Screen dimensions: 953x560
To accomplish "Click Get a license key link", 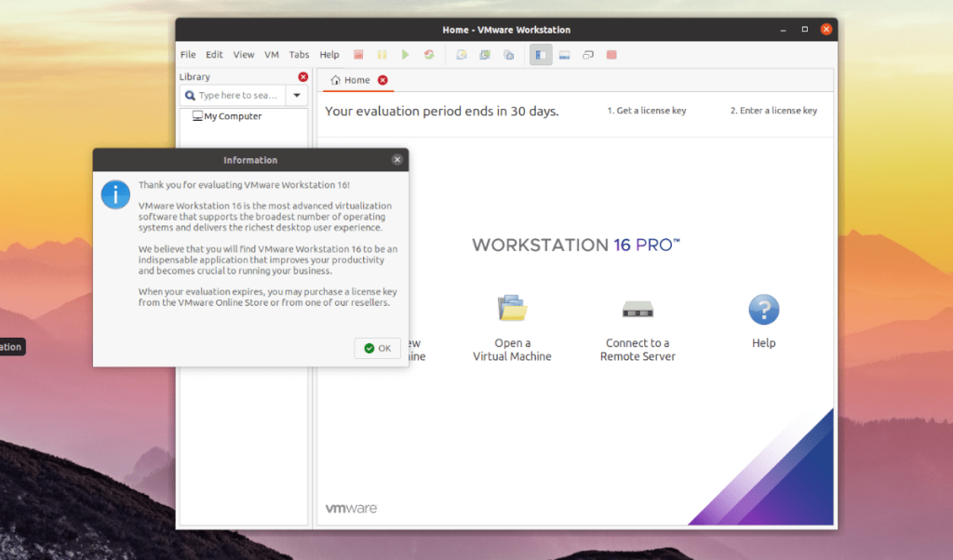I will 649,110.
